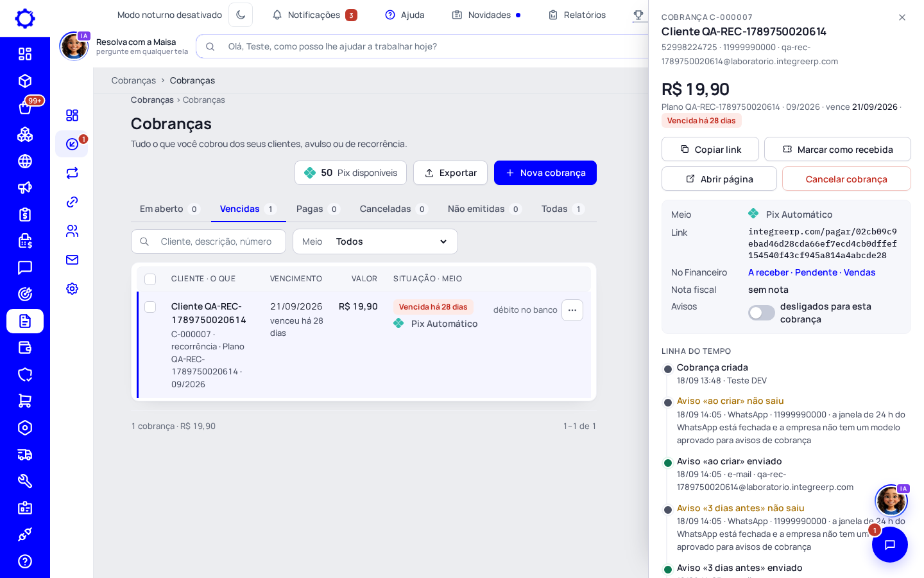Open the wallet icon in blue sidebar
This screenshot has height=578, width=924.
(x=25, y=347)
